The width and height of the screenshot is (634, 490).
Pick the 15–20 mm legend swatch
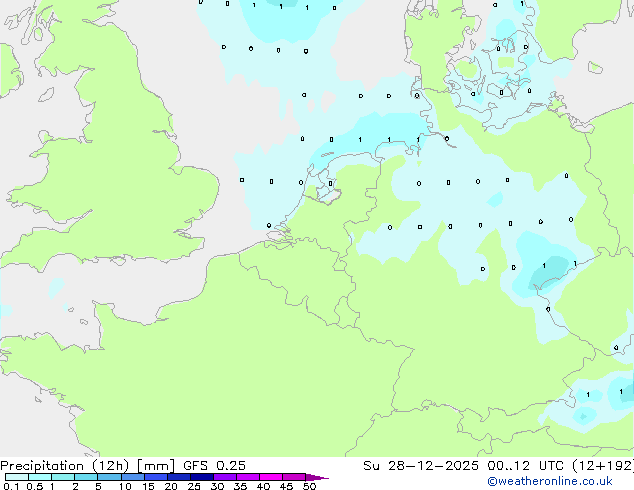pyautogui.click(x=156, y=477)
